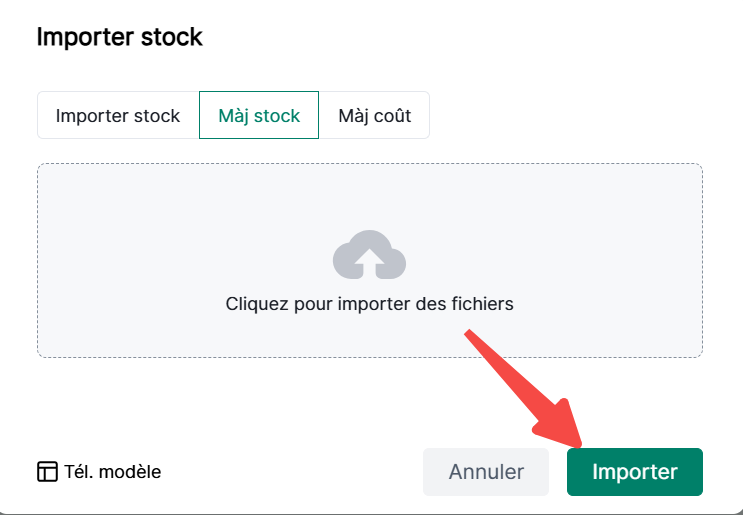Image resolution: width=743 pixels, height=515 pixels.
Task: Click the "modèle" word in the bottom-left link
Action: [x=136, y=472]
